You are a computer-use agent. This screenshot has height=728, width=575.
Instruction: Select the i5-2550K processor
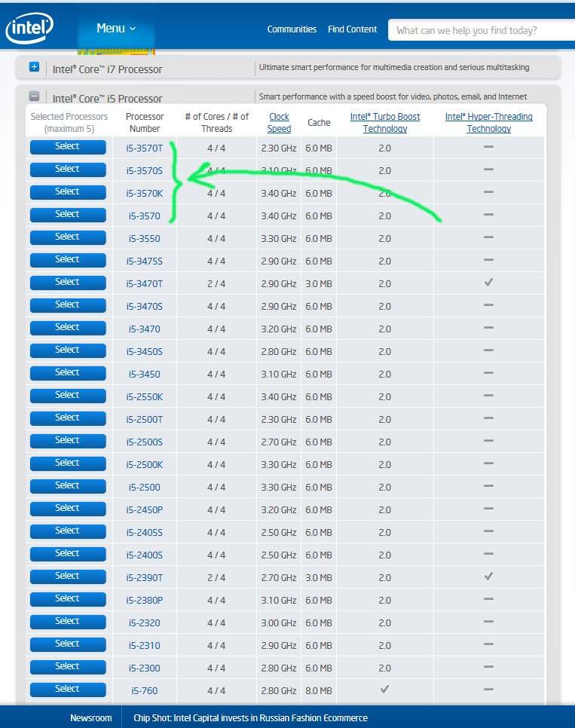[x=68, y=396]
